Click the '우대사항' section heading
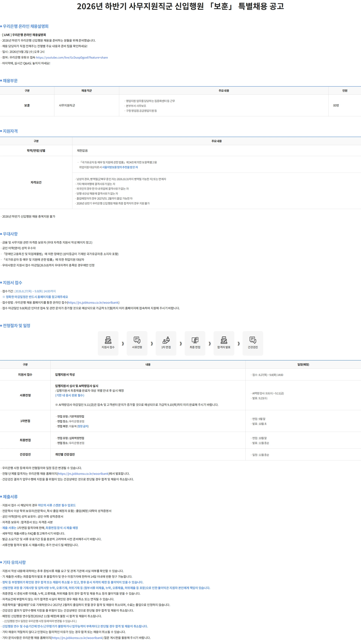Viewport: 361px width, 644px height. 10,234
